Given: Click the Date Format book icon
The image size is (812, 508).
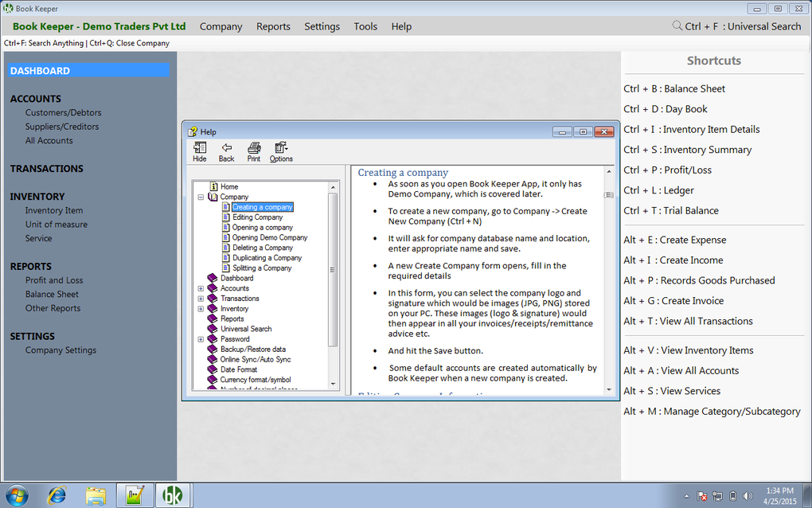Looking at the screenshot, I should [213, 369].
